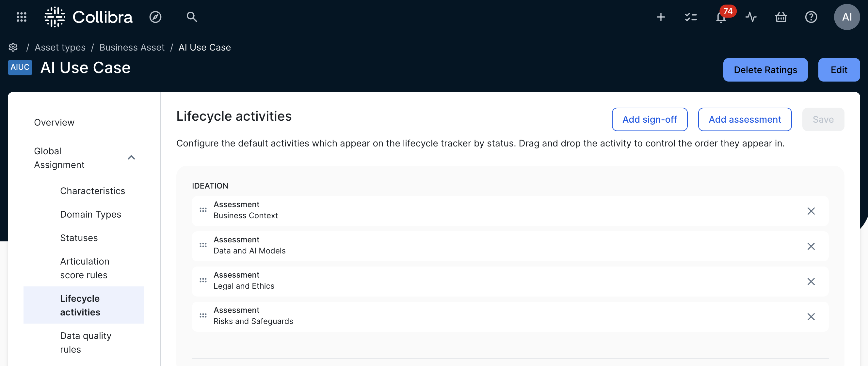Click the settings gear breadcrumb icon
Viewport: 868px width, 366px height.
pos(13,48)
